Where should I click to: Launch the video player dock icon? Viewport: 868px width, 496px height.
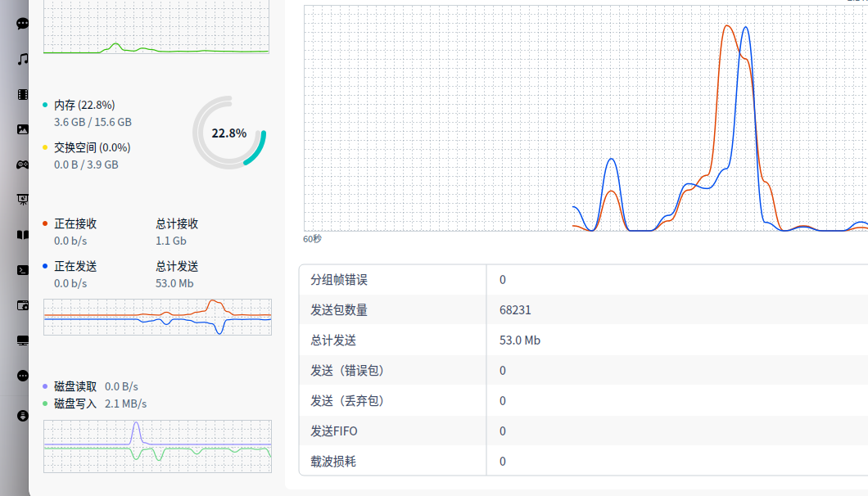22,93
